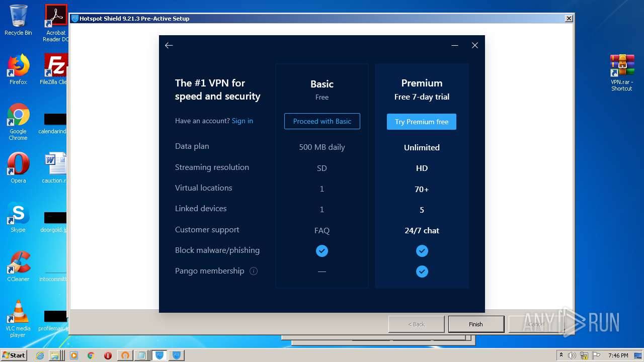Click the "500 MB daily" data plan value
Image resolution: width=644 pixels, height=362 pixels.
pos(322,147)
